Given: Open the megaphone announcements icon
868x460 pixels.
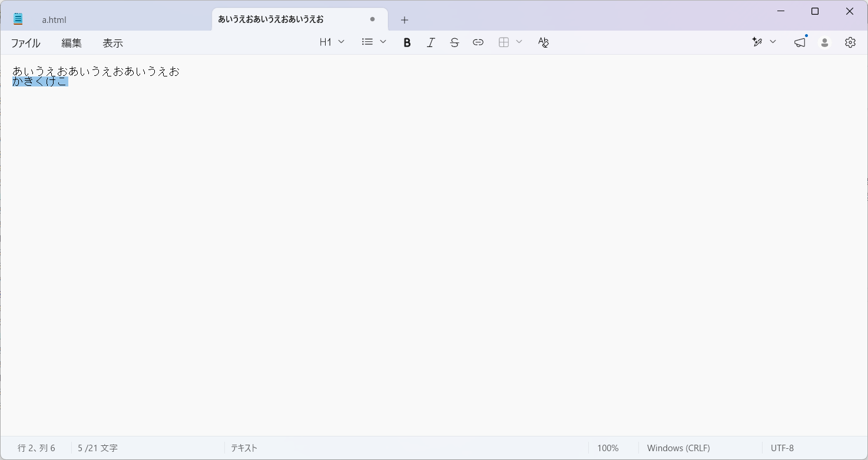Looking at the screenshot, I should tap(800, 42).
